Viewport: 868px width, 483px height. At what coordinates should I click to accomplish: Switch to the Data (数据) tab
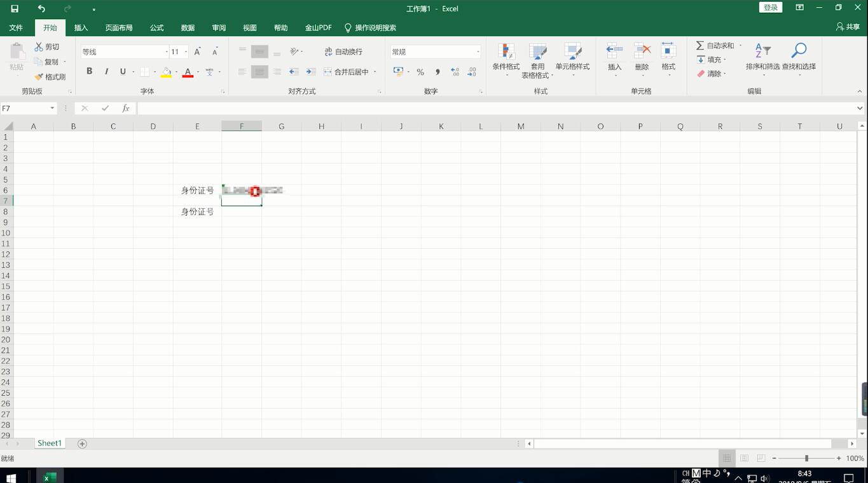[188, 28]
